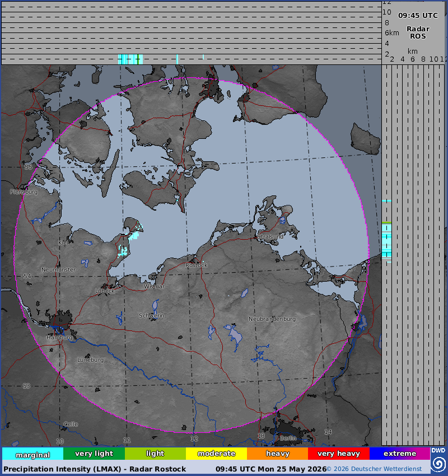Screen dimensions: 448x476
Task: Click the Neubrandenburg map label
Action: pos(272,319)
